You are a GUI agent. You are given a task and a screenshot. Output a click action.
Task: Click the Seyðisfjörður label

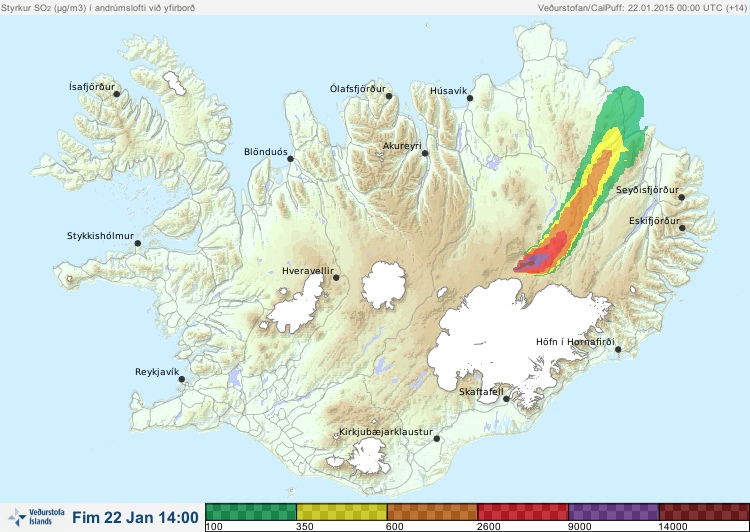[x=647, y=190]
